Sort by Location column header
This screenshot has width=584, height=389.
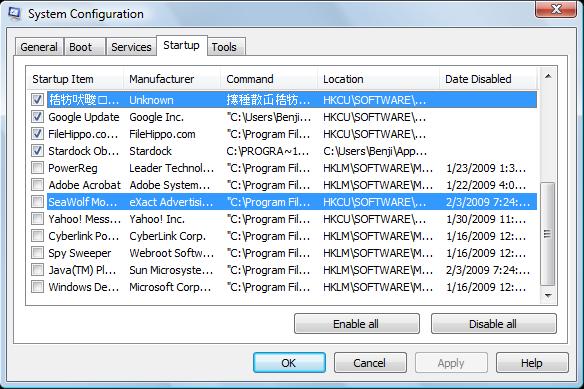point(378,79)
